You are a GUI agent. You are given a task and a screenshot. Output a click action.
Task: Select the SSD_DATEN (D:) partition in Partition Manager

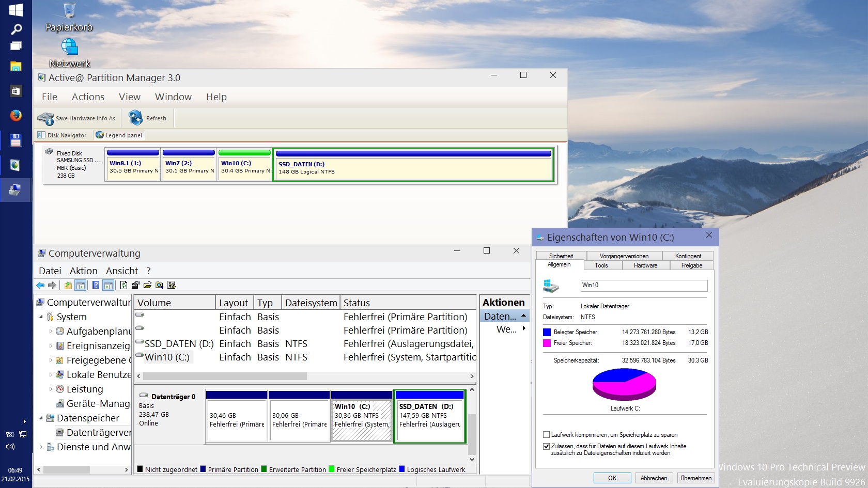(x=413, y=165)
